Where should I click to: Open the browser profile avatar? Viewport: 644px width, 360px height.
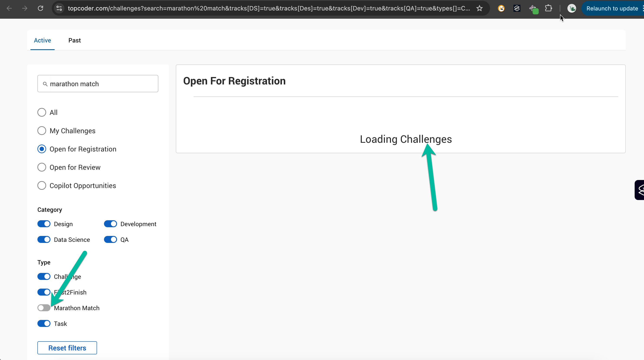pos(572,8)
